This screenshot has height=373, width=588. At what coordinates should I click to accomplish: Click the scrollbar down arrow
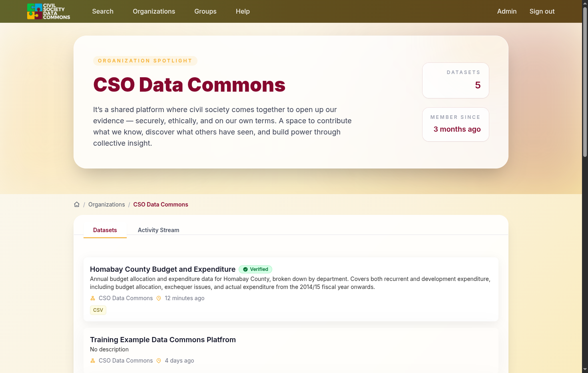tap(585, 369)
